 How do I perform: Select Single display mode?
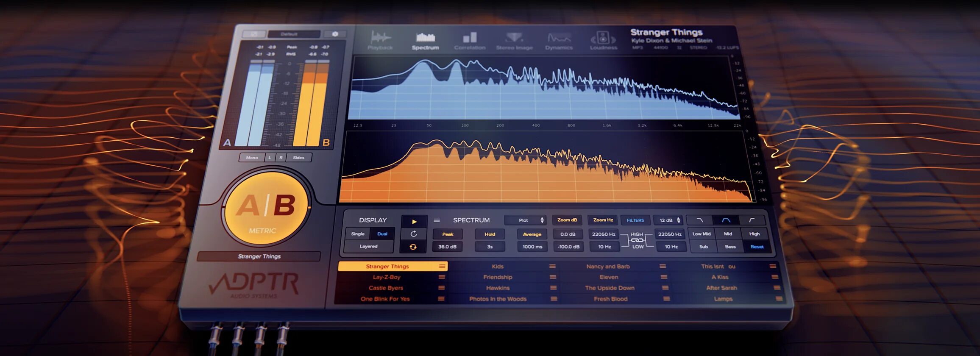pos(357,234)
